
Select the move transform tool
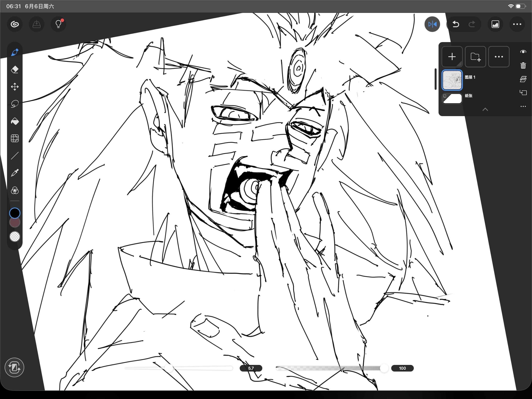tap(15, 87)
